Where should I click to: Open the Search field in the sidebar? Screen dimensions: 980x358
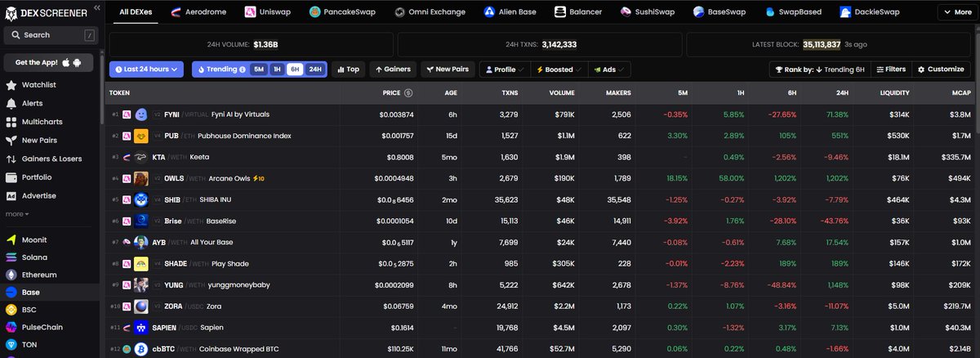pos(50,35)
